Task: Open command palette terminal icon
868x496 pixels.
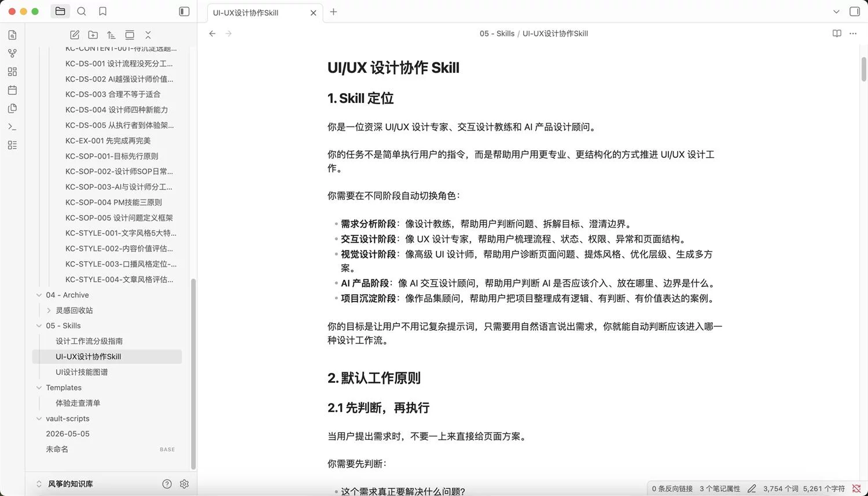Action: [12, 127]
